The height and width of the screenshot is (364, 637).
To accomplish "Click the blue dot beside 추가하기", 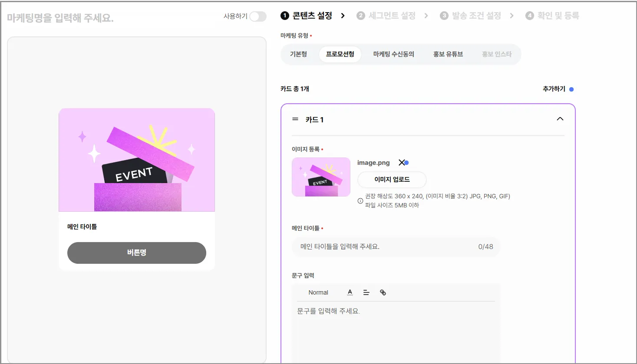I will [x=571, y=89].
